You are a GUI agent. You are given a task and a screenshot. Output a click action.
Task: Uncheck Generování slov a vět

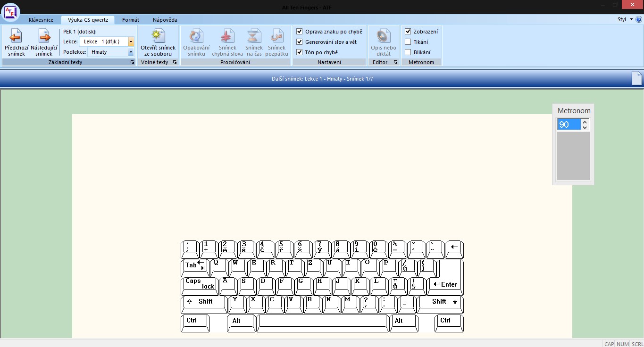pyautogui.click(x=300, y=42)
